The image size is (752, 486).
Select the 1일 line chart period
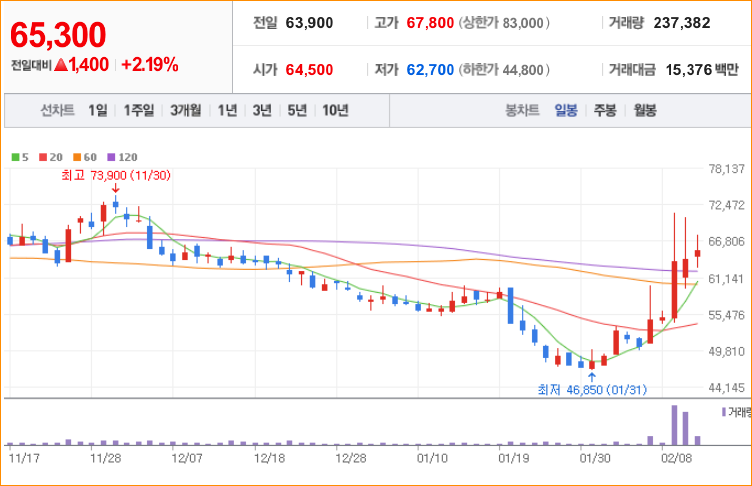coord(98,110)
